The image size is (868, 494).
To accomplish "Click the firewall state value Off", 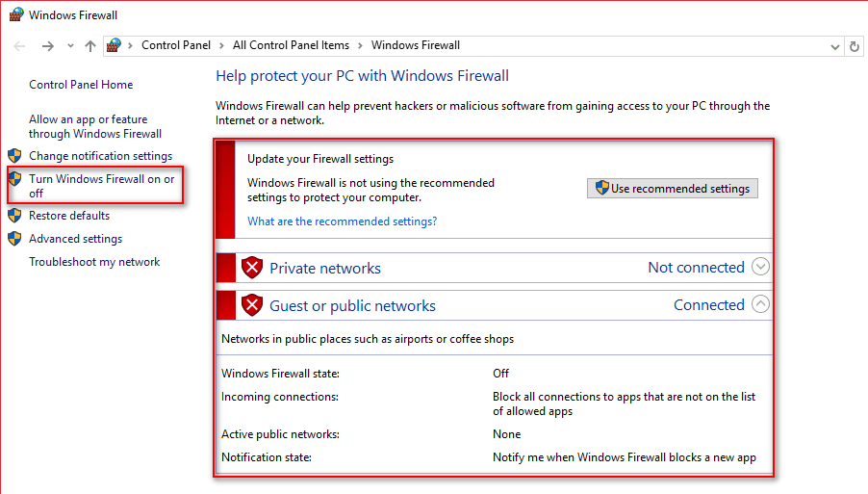I will coord(500,374).
